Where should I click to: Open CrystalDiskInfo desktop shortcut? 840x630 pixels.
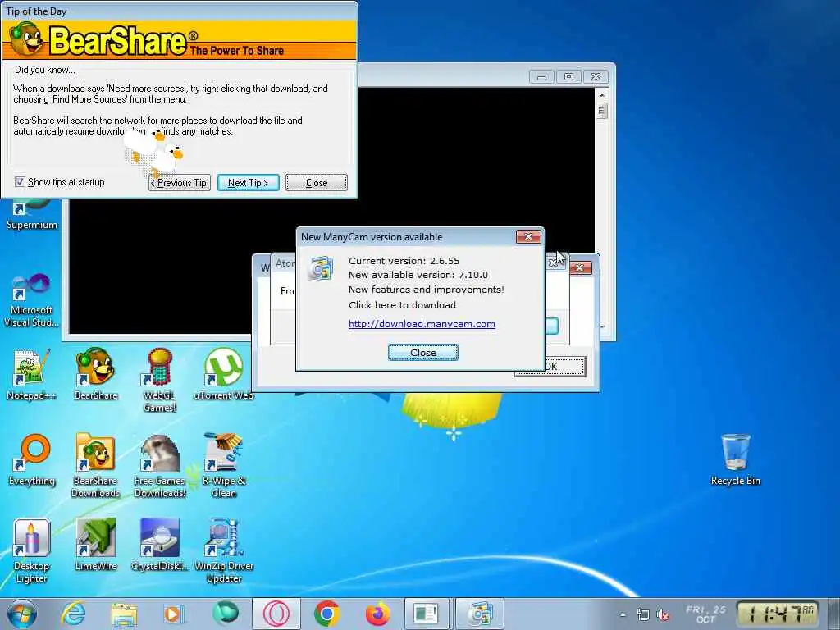(x=159, y=545)
